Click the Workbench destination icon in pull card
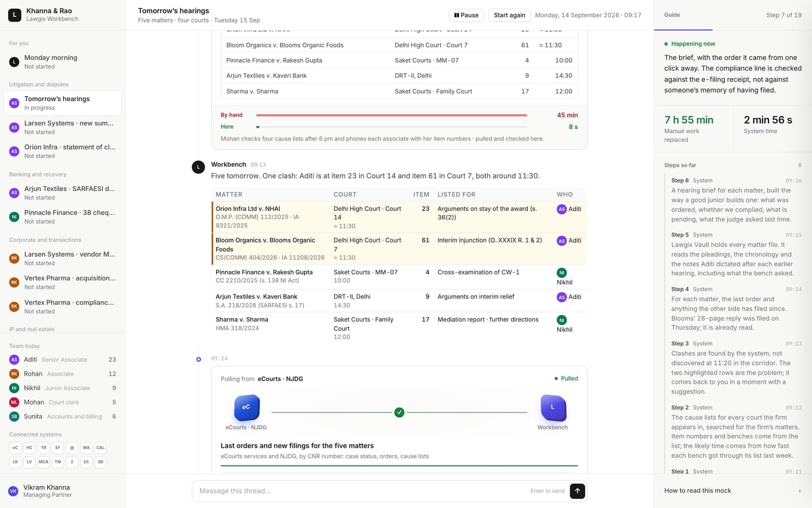812x508 pixels. [553, 407]
